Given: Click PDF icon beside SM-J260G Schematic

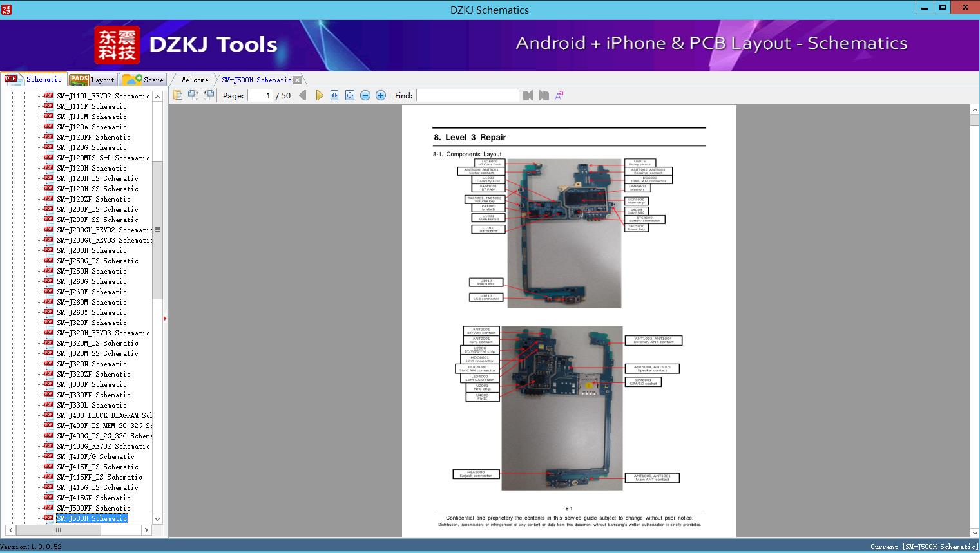Looking at the screenshot, I should (x=48, y=281).
